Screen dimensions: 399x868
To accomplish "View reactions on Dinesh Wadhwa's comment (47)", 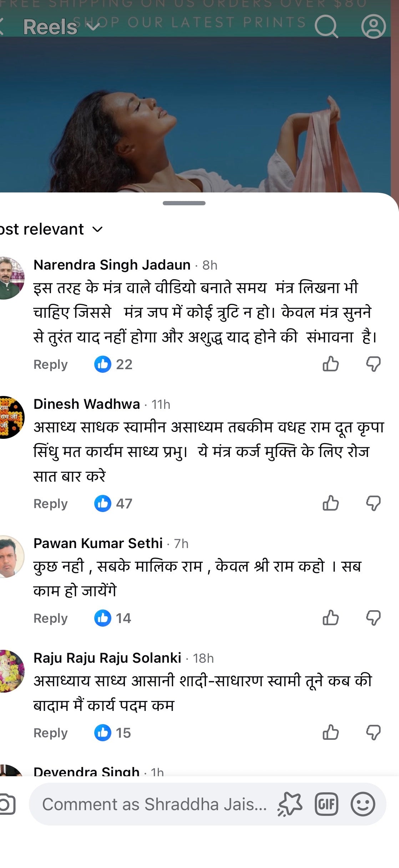I will tap(113, 503).
